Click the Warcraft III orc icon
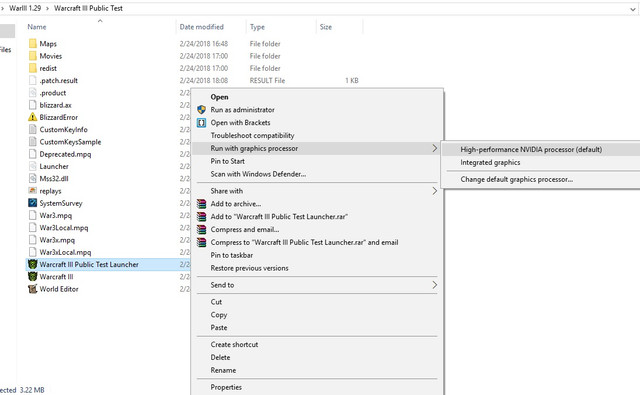The height and width of the screenshot is (395, 640). pos(33,277)
